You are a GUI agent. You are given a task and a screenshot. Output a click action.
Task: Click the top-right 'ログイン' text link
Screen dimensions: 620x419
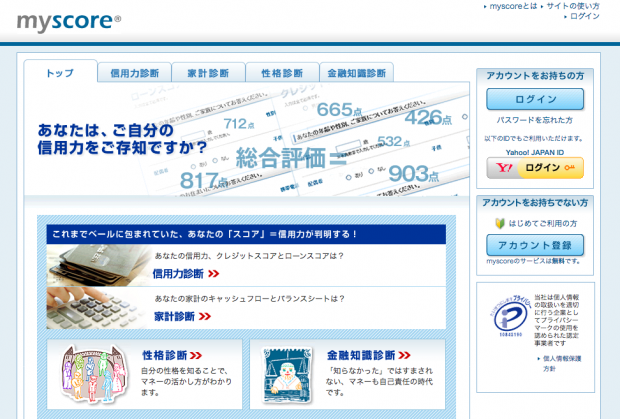[584, 16]
